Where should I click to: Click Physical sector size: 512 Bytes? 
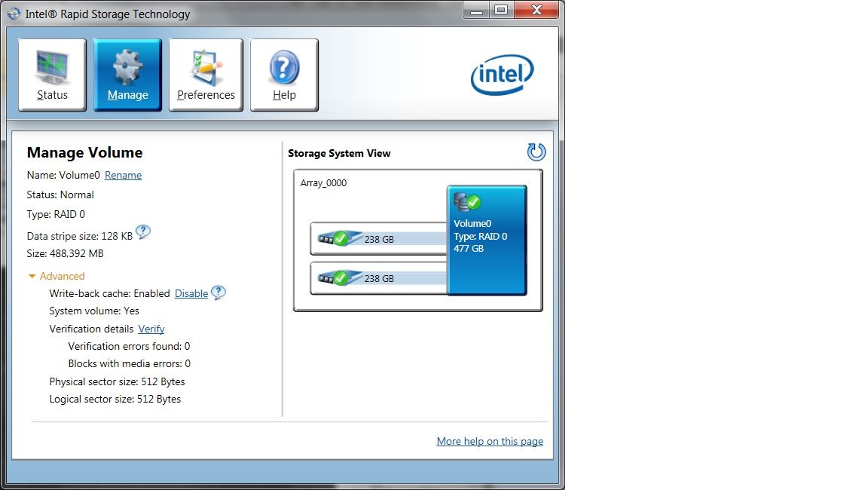pyautogui.click(x=117, y=381)
